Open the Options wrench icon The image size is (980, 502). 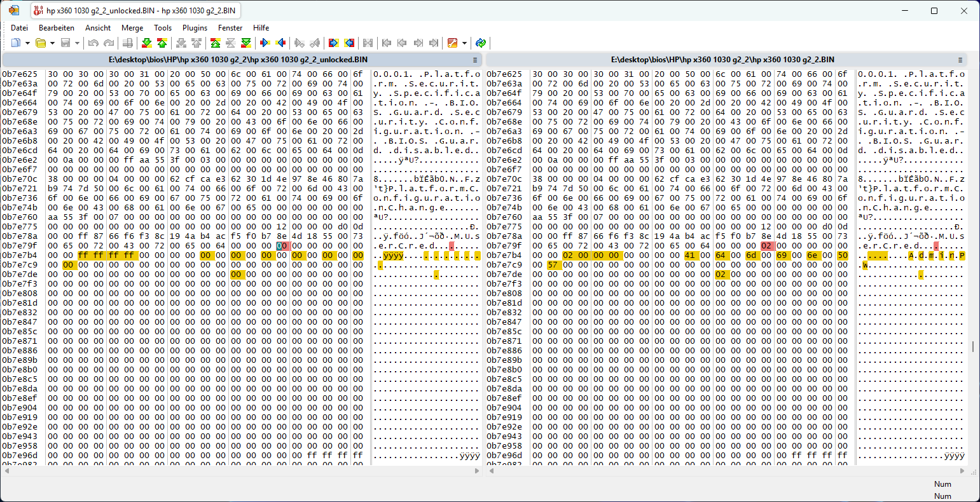[453, 43]
